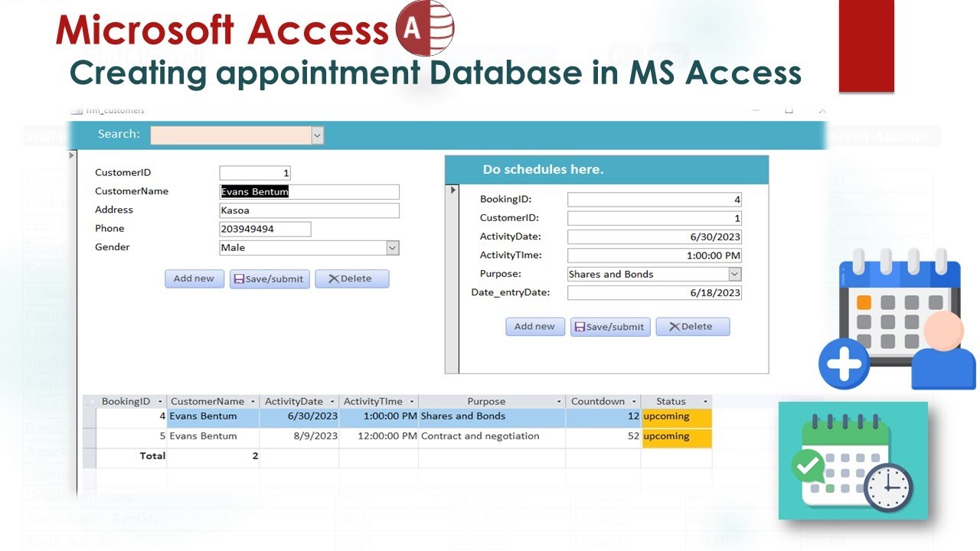980x551 pixels.
Task: Click the calendar with clock icon
Action: tap(853, 461)
